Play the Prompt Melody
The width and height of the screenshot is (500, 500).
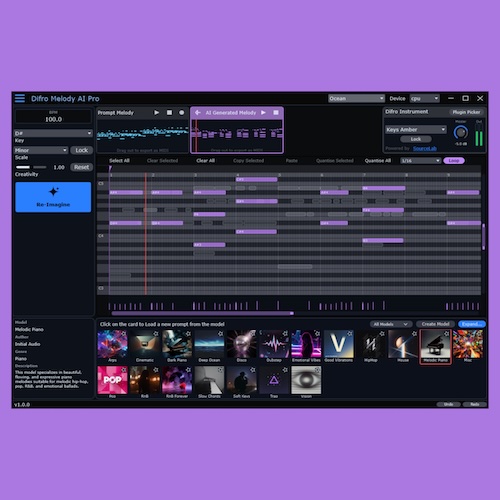(x=156, y=113)
